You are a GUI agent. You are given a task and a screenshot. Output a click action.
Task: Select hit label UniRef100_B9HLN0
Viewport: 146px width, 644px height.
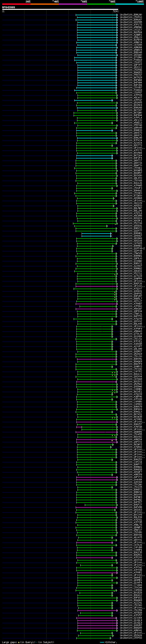pos(131,15)
